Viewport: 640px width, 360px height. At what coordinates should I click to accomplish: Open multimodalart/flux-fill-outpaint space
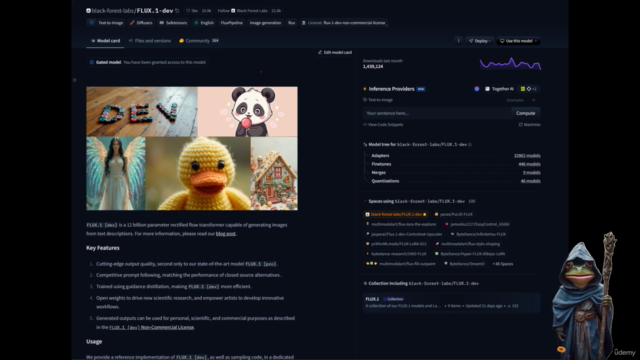coord(400,264)
